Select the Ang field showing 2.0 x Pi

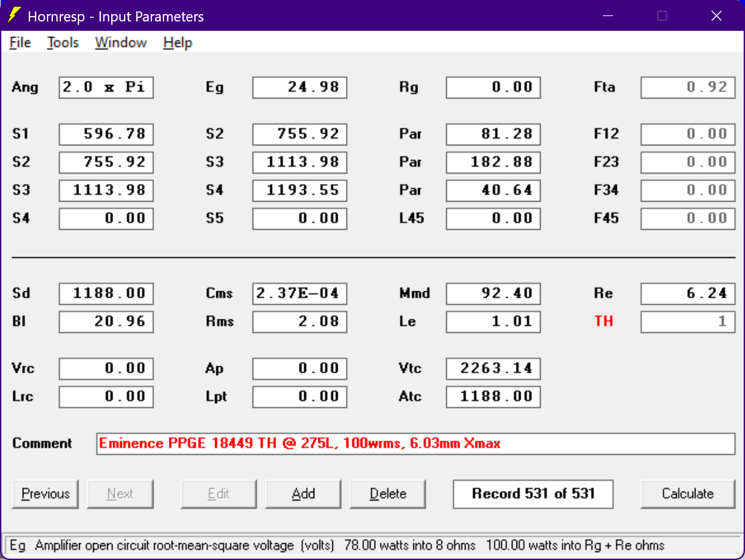tap(106, 87)
